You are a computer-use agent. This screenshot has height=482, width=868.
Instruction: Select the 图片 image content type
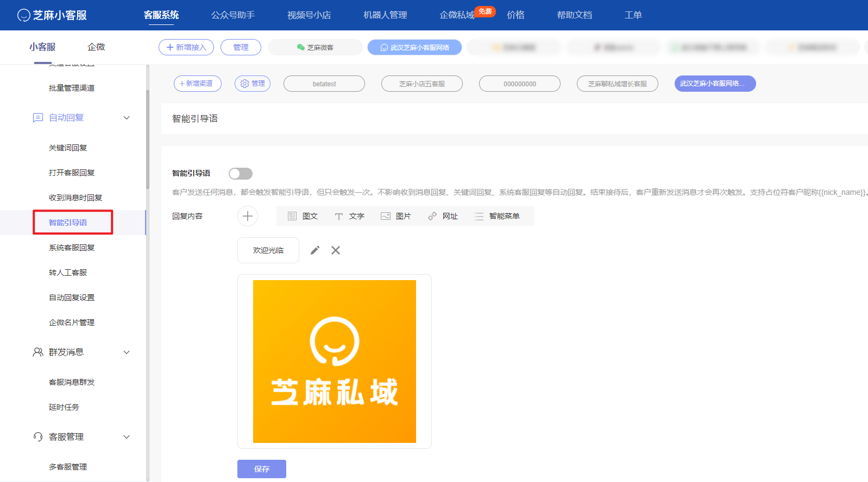[x=396, y=216]
